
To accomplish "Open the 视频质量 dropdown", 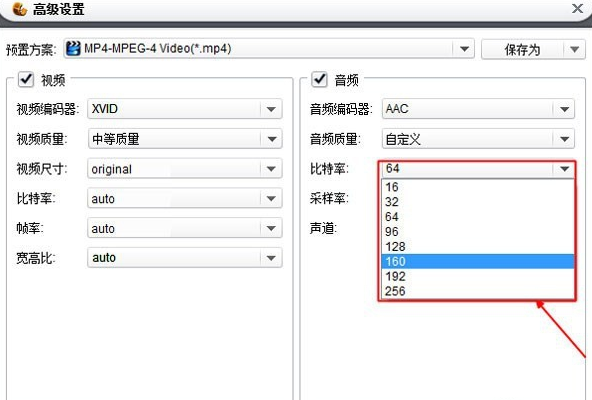I will [x=271, y=139].
